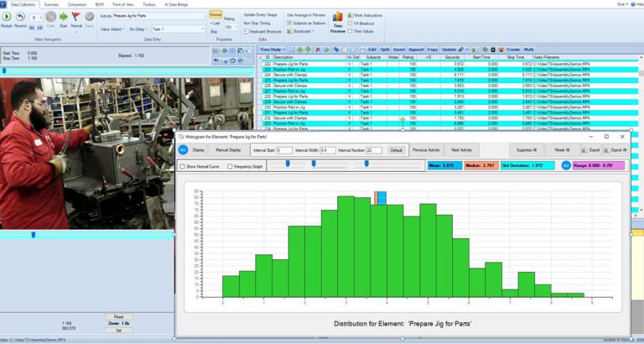Click the blue 6σ icon next to Display

click(x=183, y=150)
